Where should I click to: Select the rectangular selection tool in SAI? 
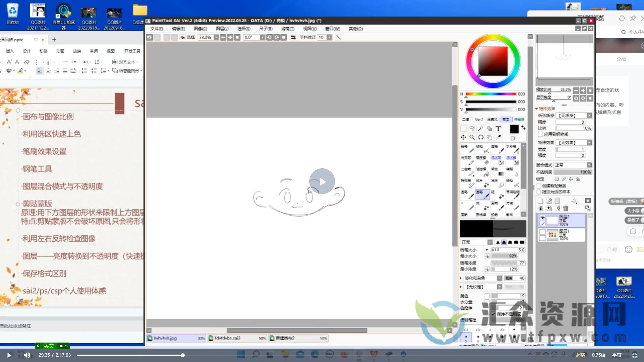463,129
